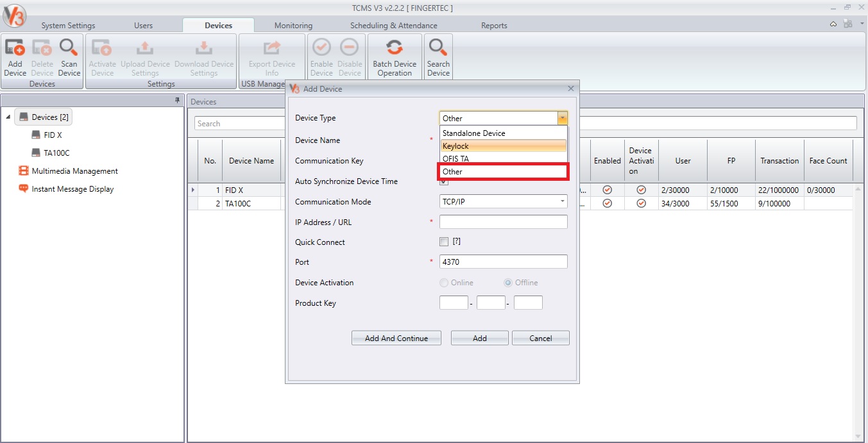Click the ribbon collapse arrow at top right
The image size is (868, 443).
tap(833, 24)
